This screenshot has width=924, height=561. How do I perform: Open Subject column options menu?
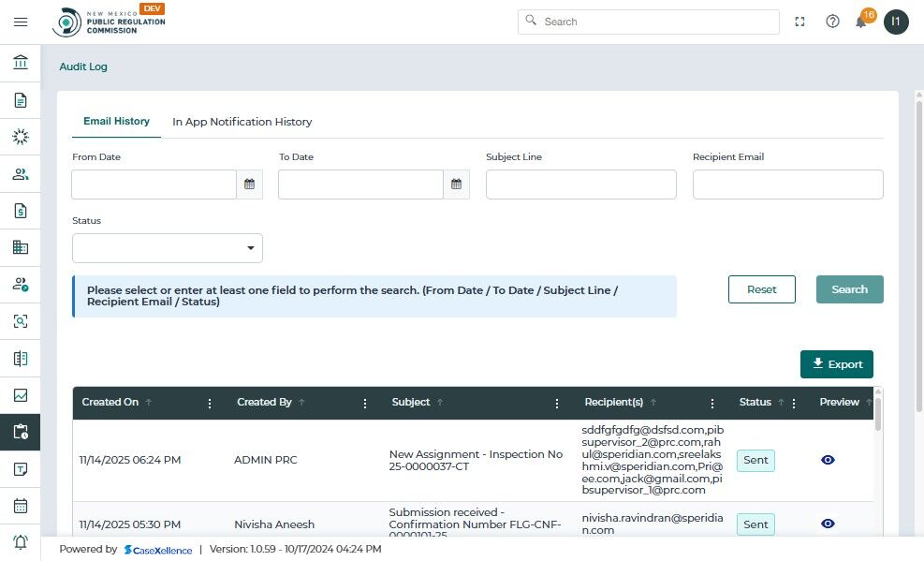pyautogui.click(x=557, y=403)
